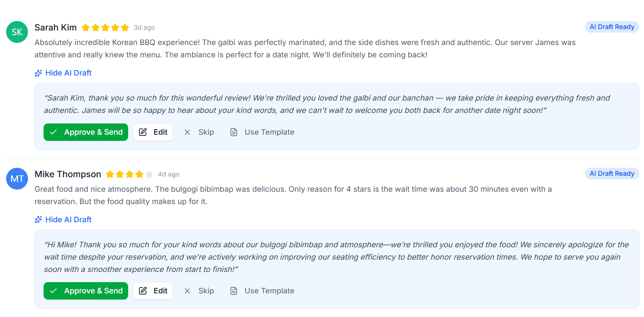Hide Mike Thompson's AI draft
This screenshot has width=644, height=317.
point(68,219)
